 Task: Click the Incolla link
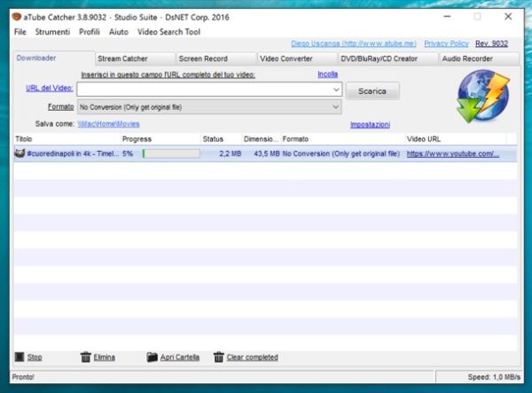327,75
